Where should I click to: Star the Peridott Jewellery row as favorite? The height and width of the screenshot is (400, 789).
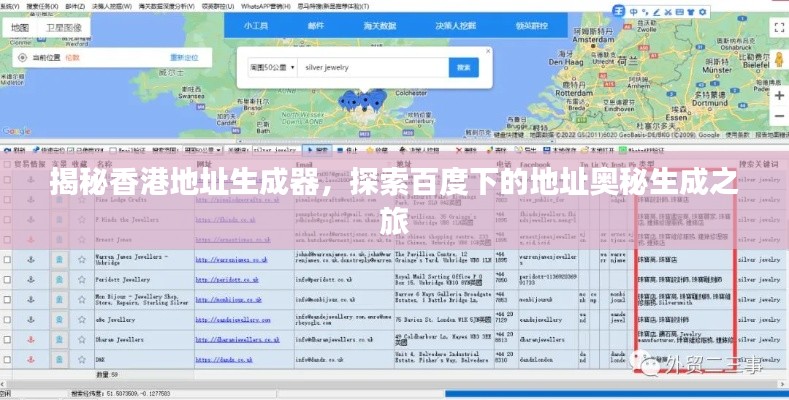(x=82, y=279)
